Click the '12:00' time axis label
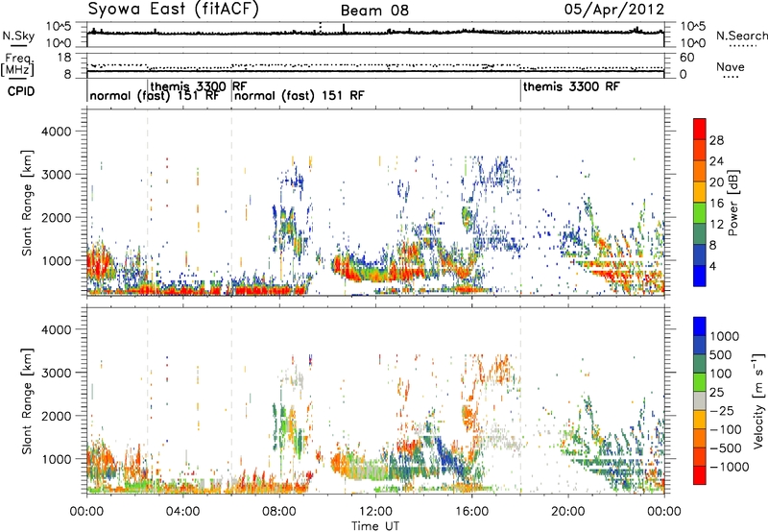The height and width of the screenshot is (532, 768). coord(375,512)
